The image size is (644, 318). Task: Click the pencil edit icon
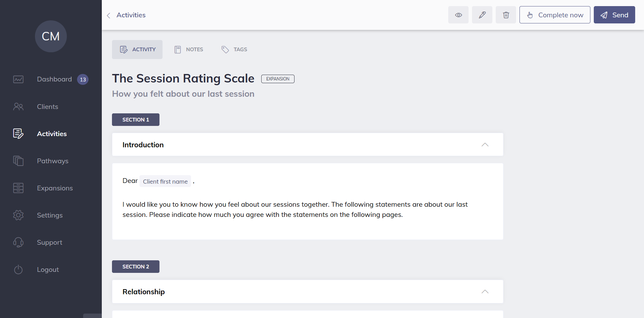click(x=482, y=15)
